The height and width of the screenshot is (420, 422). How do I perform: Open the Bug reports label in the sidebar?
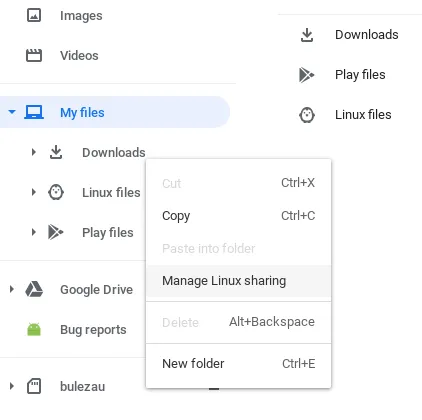tap(93, 330)
